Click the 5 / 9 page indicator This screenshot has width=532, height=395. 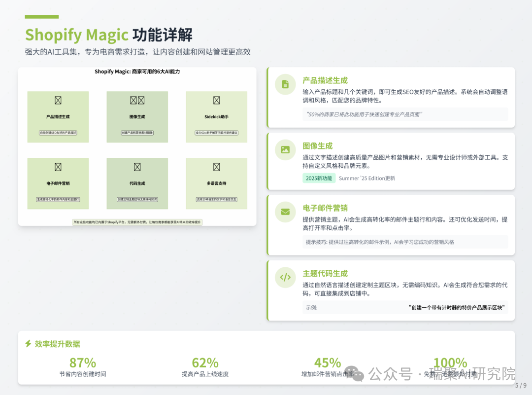[x=521, y=386]
